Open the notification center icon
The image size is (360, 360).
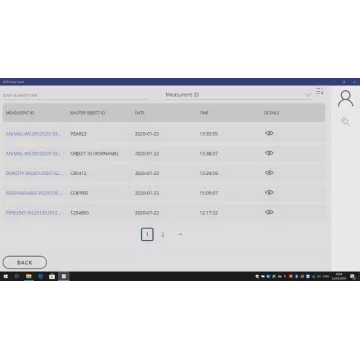tap(352, 276)
